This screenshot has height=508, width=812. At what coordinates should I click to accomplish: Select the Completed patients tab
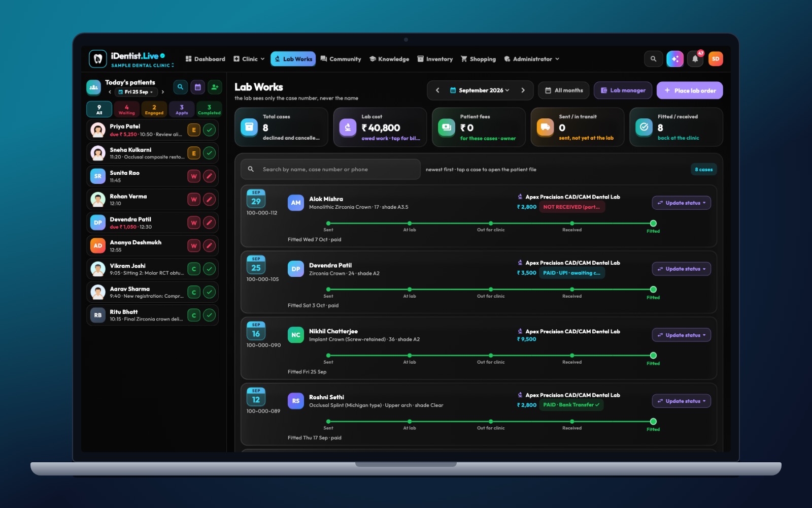(x=209, y=110)
